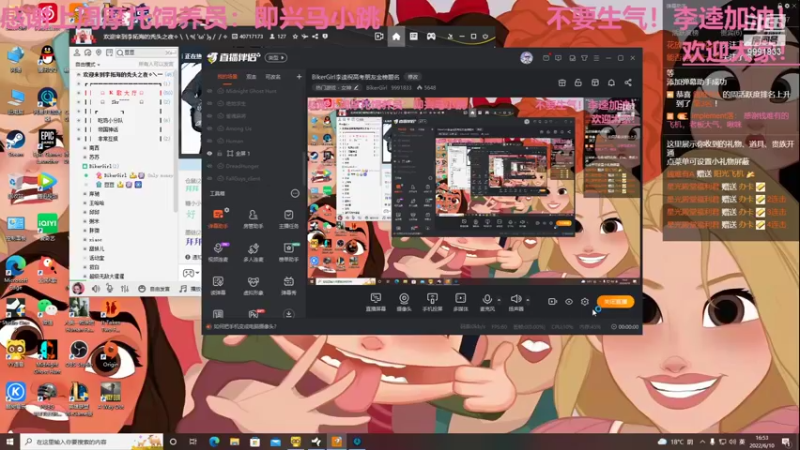
Task: Edit the stream category tag
Action: (x=337, y=88)
